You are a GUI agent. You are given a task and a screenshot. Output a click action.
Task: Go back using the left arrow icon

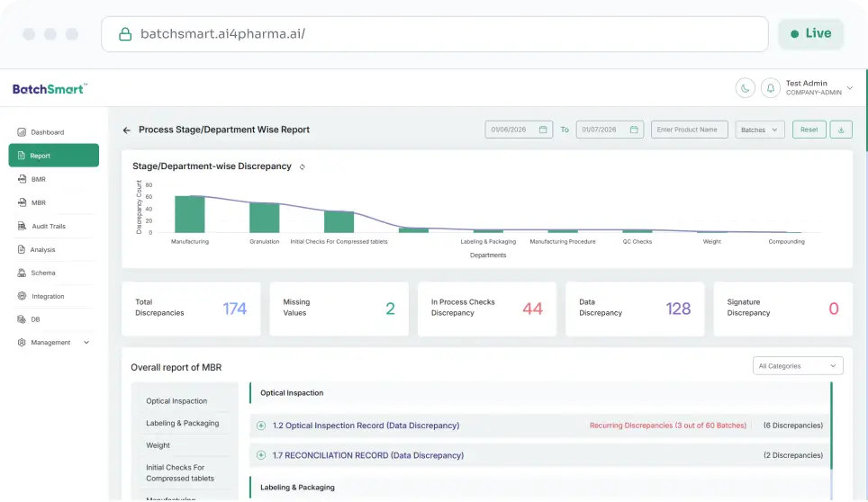[127, 130]
